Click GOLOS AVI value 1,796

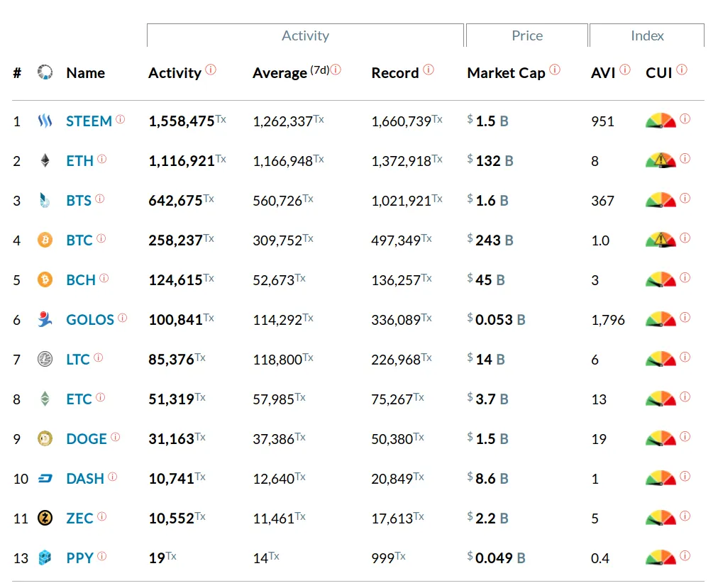(x=608, y=320)
